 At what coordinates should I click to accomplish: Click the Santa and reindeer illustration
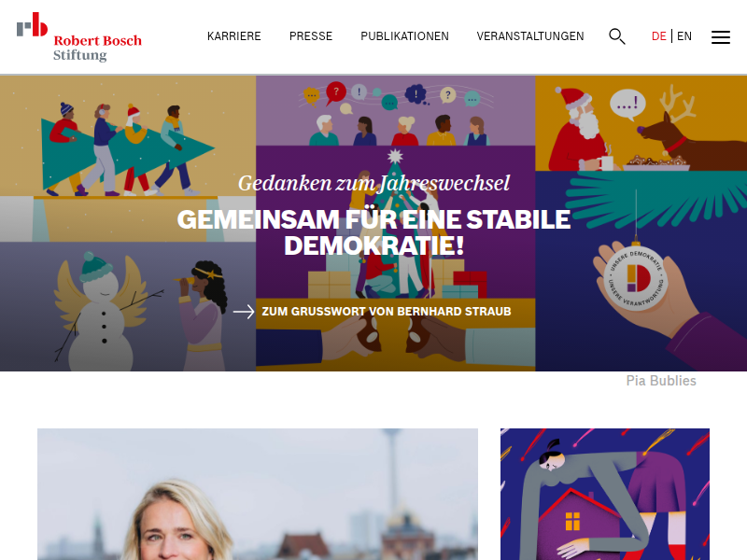(641, 123)
